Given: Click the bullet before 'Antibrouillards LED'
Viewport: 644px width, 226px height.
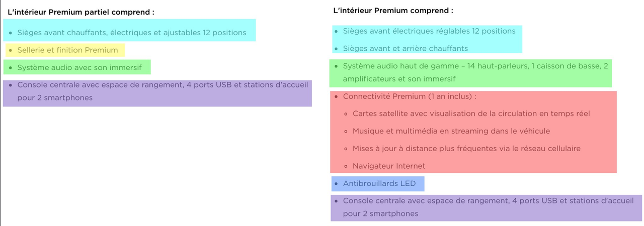Looking at the screenshot, I should [336, 184].
